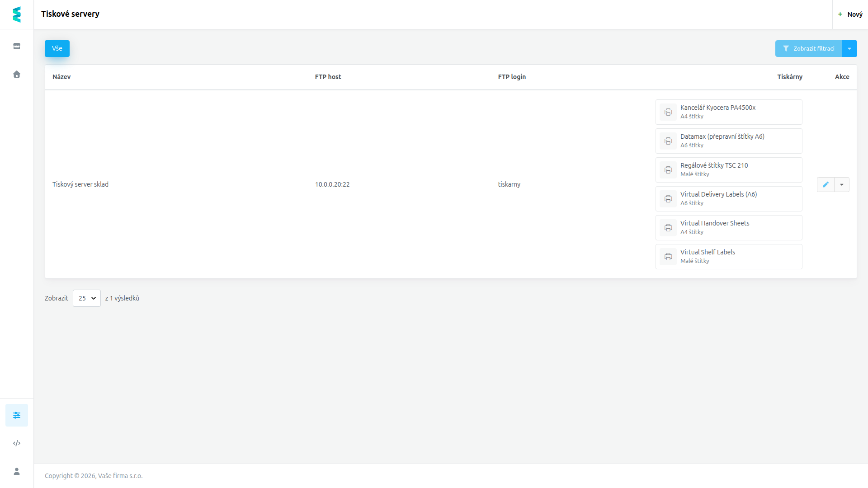Click the copyright footer text
Screen dimensions: 868x488
94,476
